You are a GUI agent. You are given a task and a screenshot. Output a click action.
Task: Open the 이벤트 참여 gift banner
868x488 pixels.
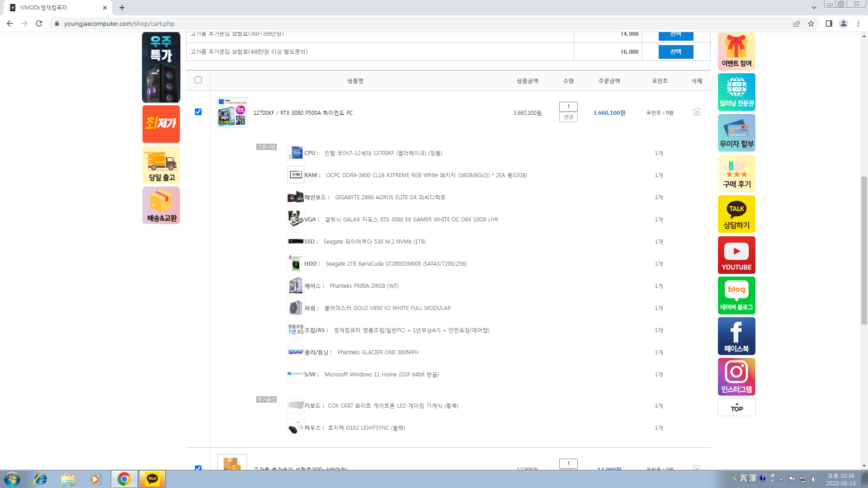736,51
